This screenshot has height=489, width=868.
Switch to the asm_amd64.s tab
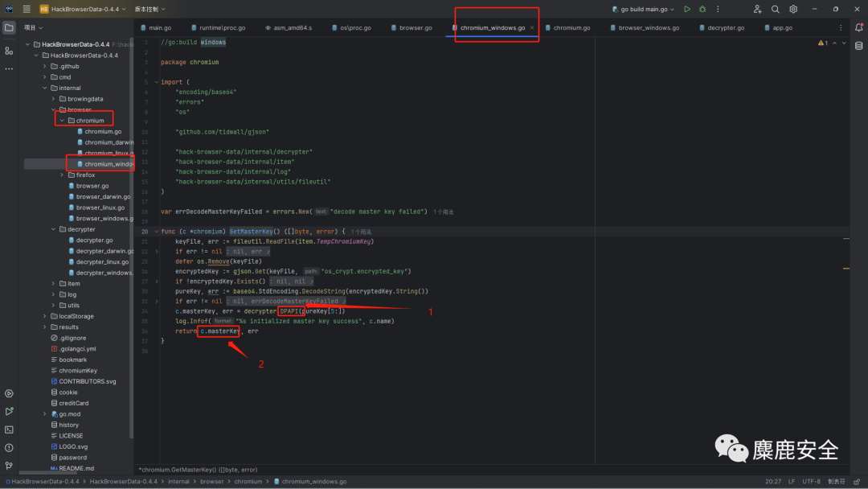click(x=289, y=27)
